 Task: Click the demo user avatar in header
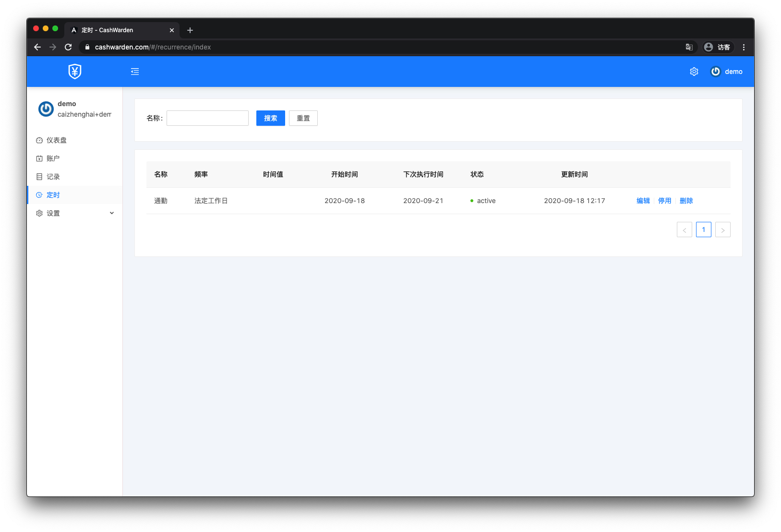coord(715,72)
